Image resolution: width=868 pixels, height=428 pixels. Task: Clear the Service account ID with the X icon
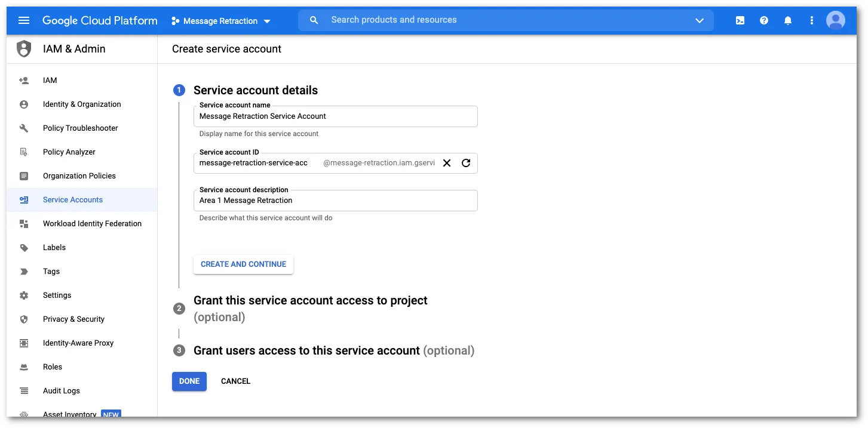[447, 162]
